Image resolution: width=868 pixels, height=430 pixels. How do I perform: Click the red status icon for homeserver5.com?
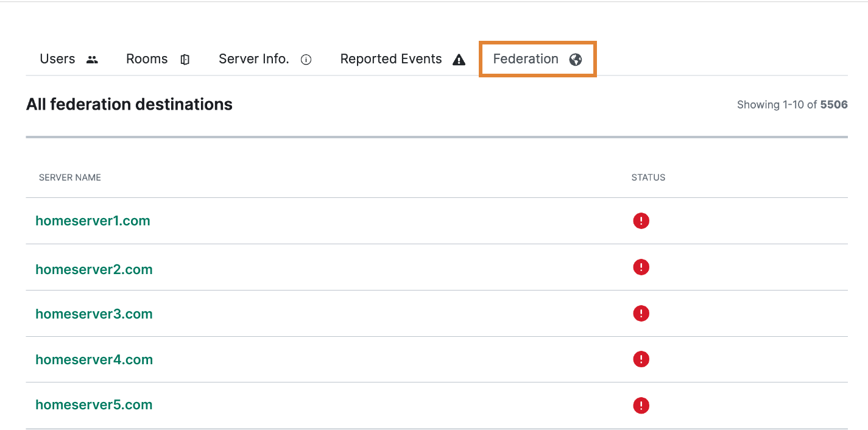pyautogui.click(x=641, y=406)
